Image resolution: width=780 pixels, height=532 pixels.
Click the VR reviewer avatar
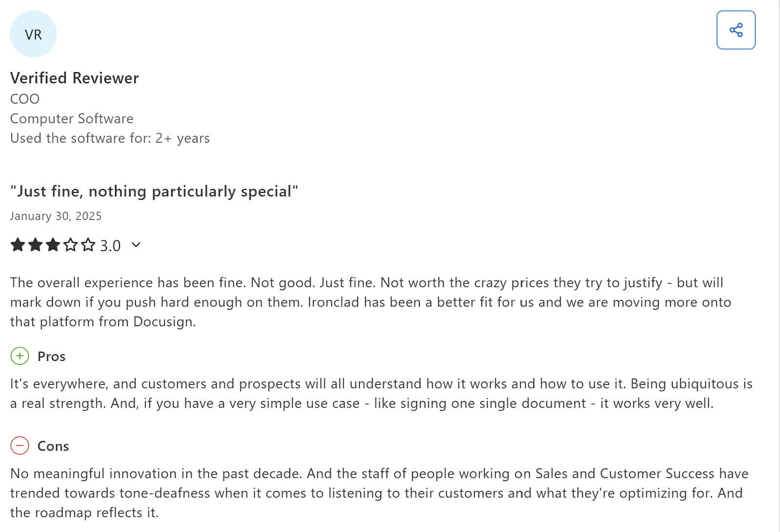tap(33, 34)
